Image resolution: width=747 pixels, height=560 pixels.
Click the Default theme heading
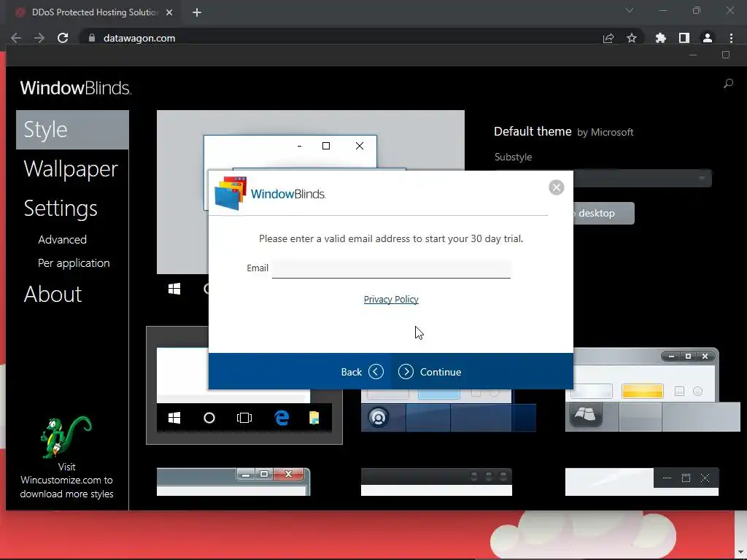coord(533,131)
